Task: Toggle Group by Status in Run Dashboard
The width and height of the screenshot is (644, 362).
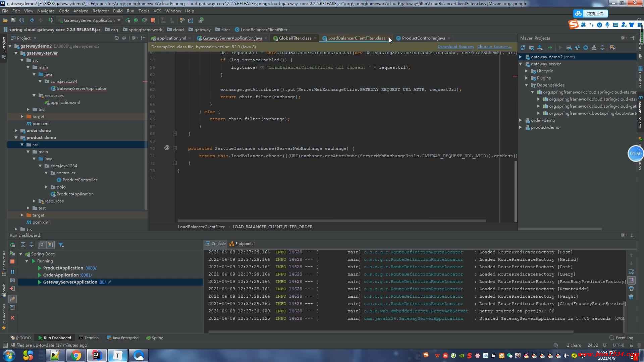Action: tap(51, 245)
